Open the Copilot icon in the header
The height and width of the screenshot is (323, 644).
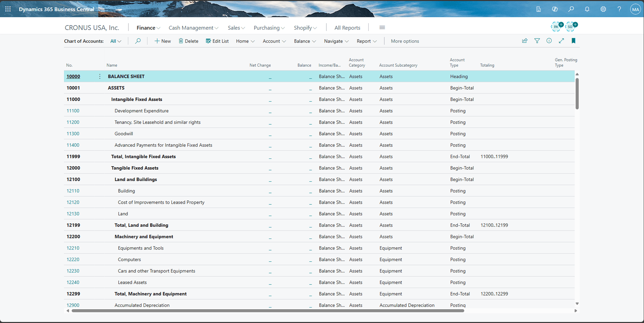coord(555,9)
